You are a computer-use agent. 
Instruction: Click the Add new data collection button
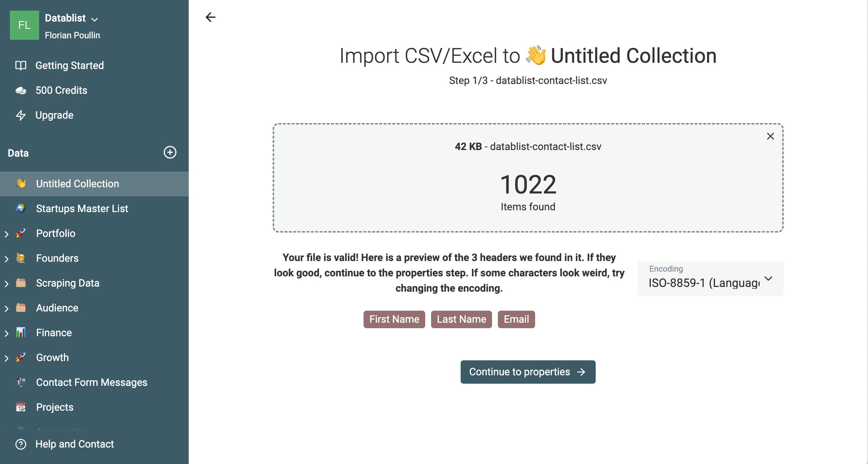[x=170, y=152]
